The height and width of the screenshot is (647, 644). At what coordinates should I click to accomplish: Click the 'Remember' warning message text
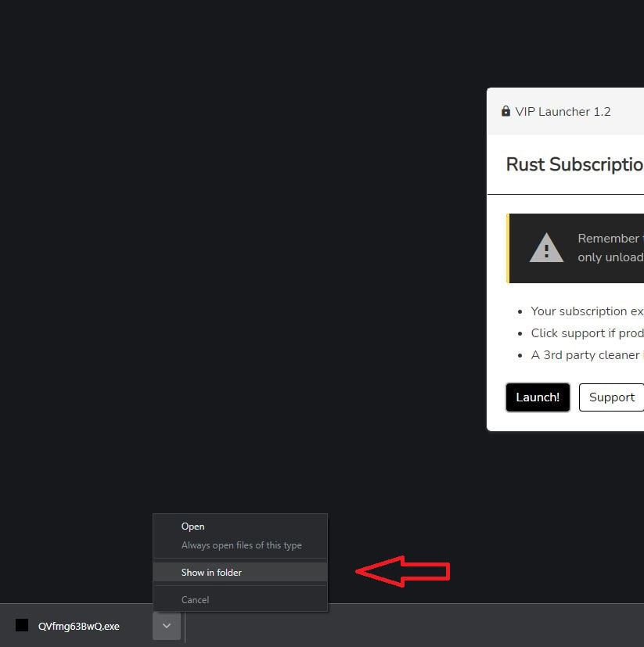tap(609, 239)
